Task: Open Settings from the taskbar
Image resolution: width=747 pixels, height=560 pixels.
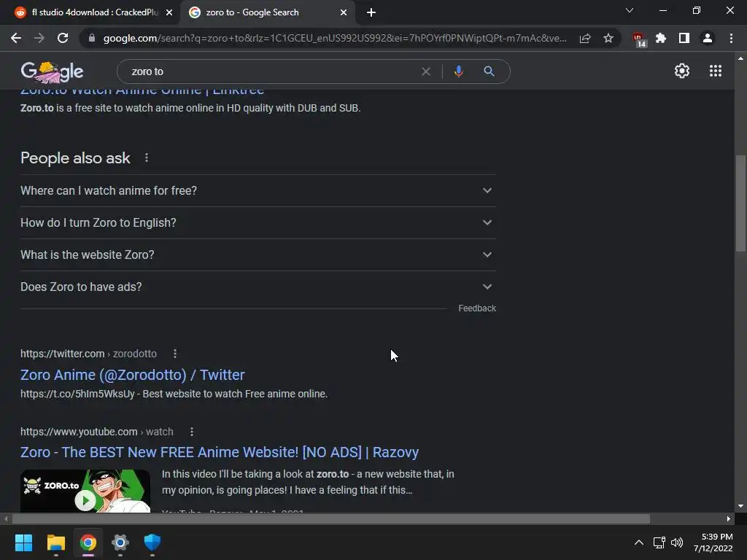Action: coord(120,542)
